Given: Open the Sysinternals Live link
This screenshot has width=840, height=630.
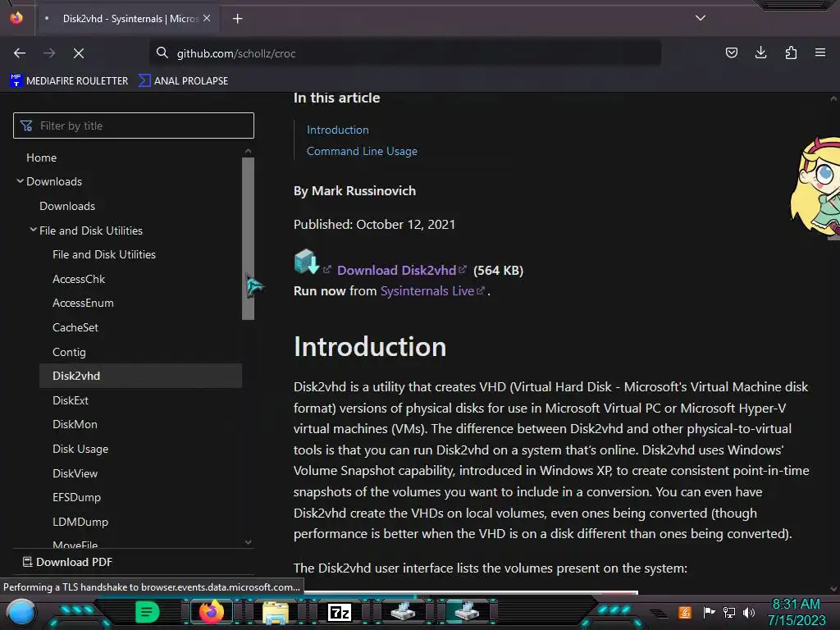Looking at the screenshot, I should (427, 291).
